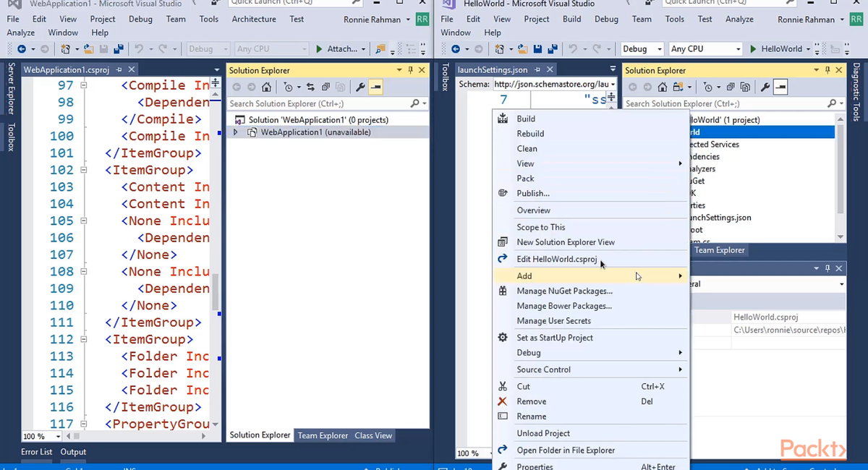Toggle auto-hide pin on WebApplication1 Solution Explorer
This screenshot has width=868, height=470.
(x=411, y=70)
